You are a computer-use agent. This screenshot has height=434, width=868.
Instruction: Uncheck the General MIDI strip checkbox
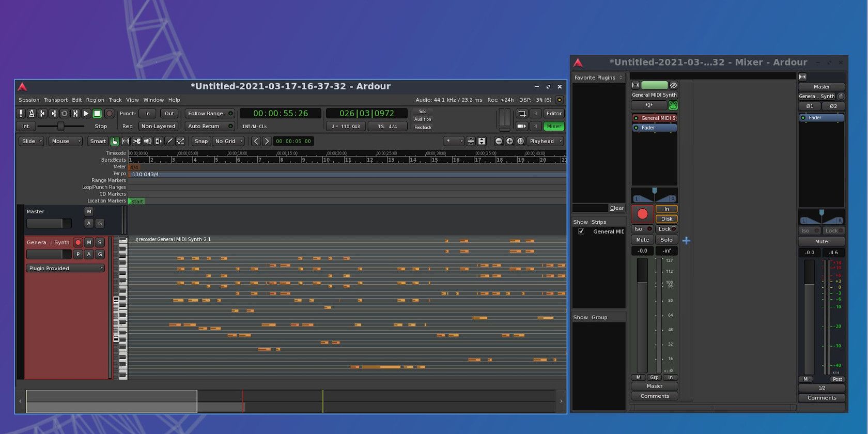[581, 231]
